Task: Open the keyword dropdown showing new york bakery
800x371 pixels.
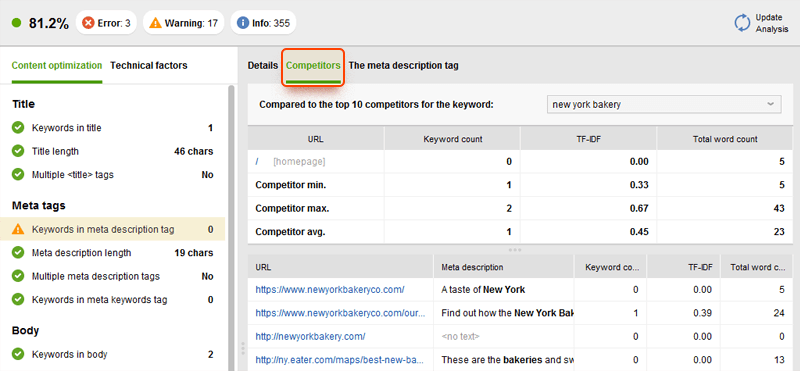Action: [663, 104]
